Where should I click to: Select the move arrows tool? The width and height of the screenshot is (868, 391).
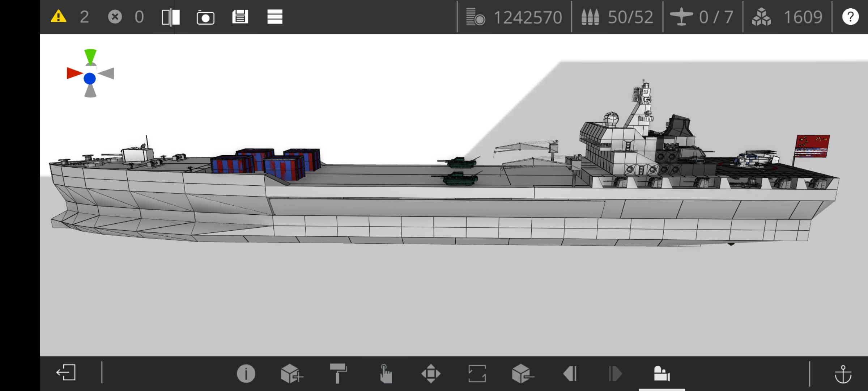[x=431, y=373]
